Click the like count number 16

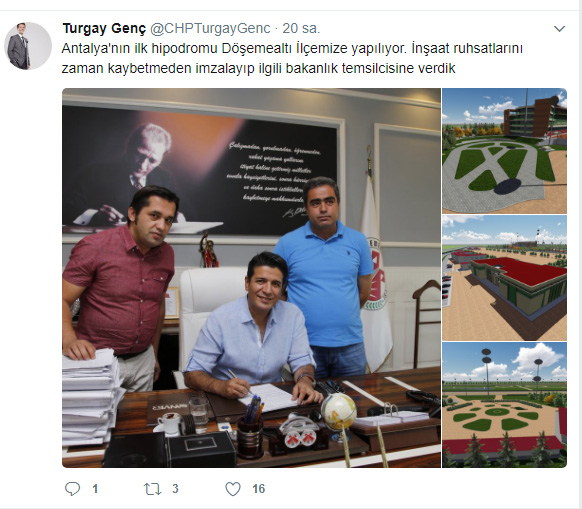point(259,489)
